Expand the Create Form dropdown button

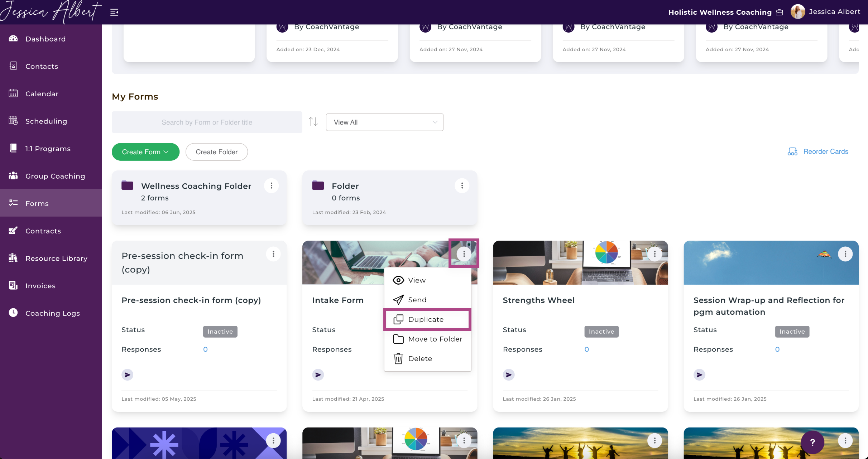[145, 152]
